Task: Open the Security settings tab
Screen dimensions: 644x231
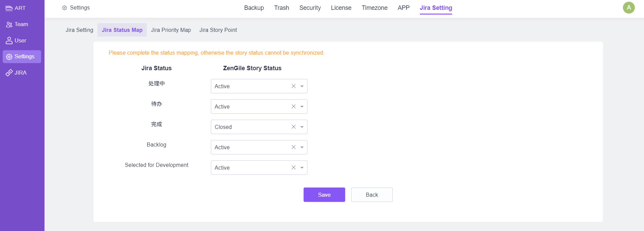Action: 310,8
